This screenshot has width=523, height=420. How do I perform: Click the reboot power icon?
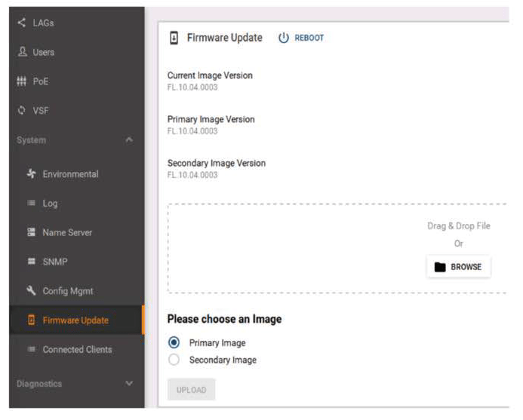tap(284, 38)
